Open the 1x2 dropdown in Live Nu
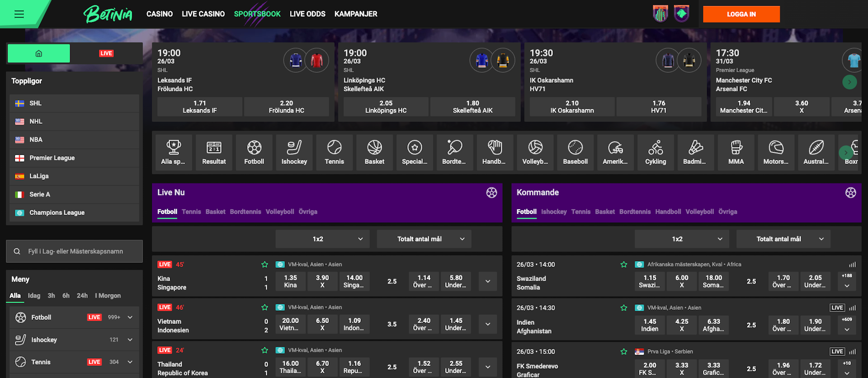The height and width of the screenshot is (378, 868). 322,239
